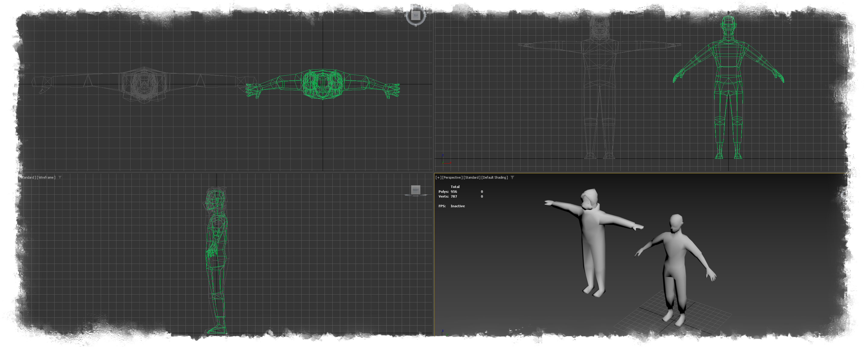
Task: Open the [+] menu in Perspective viewport
Action: [439, 177]
